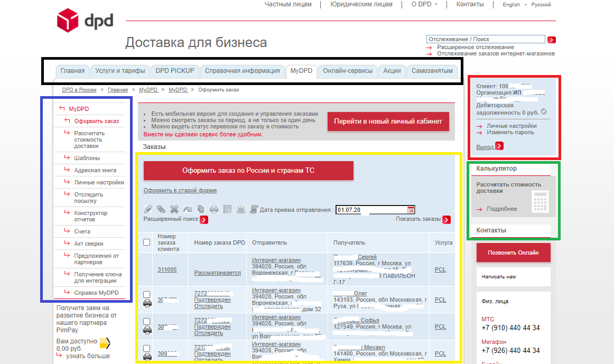Screen dimensions: 614x364
Task: Click the first grey printer icon in toolbar
Action: (214, 209)
